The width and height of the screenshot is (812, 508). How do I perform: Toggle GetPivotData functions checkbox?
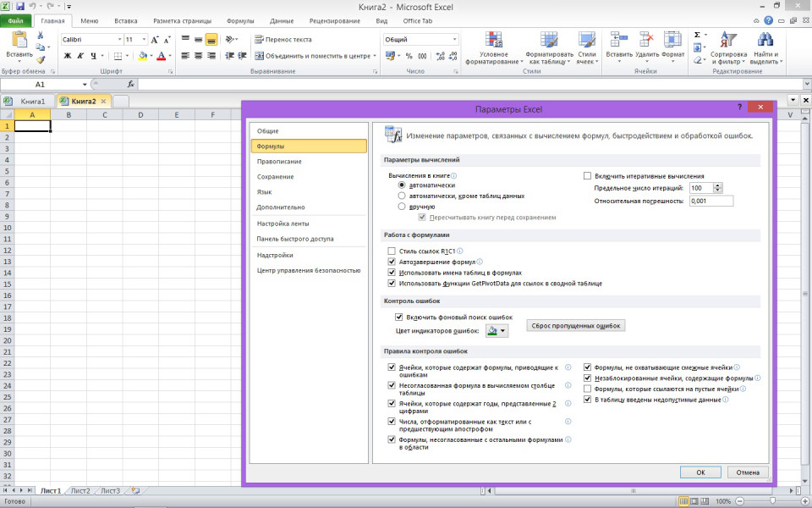tap(392, 284)
